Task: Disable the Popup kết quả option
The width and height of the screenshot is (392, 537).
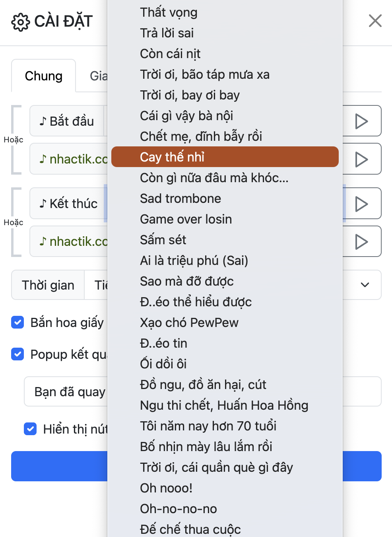Action: 17,354
